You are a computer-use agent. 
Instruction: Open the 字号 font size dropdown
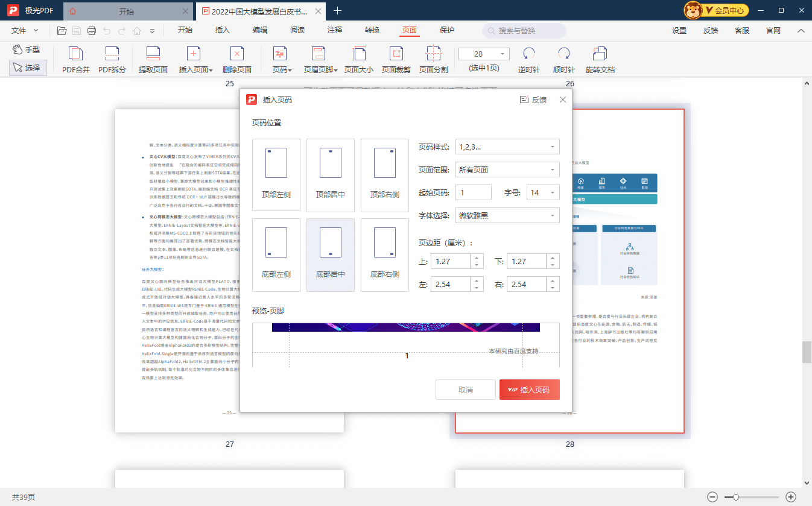543,192
